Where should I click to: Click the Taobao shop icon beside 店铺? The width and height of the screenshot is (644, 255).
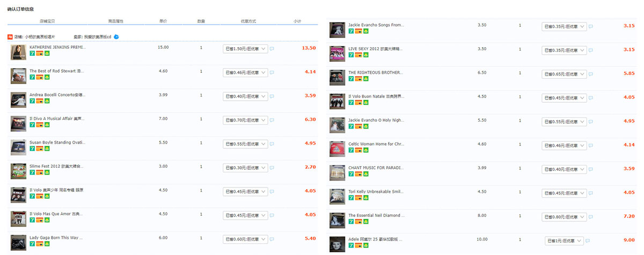pyautogui.click(x=10, y=37)
